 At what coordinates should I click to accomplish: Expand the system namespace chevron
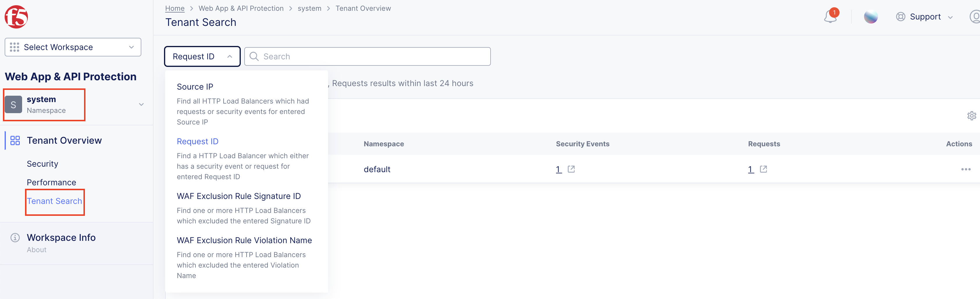tap(141, 105)
